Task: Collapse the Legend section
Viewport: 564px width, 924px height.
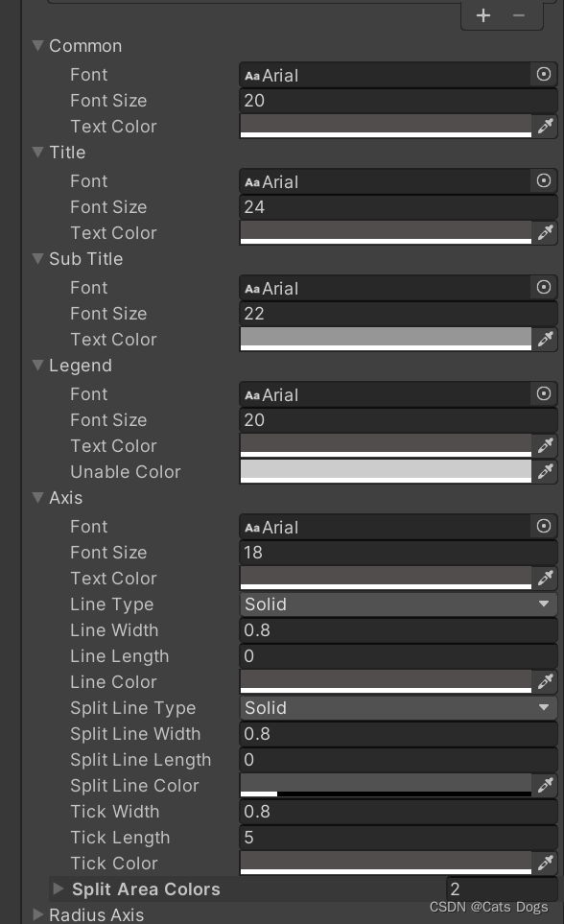Action: click(x=37, y=366)
